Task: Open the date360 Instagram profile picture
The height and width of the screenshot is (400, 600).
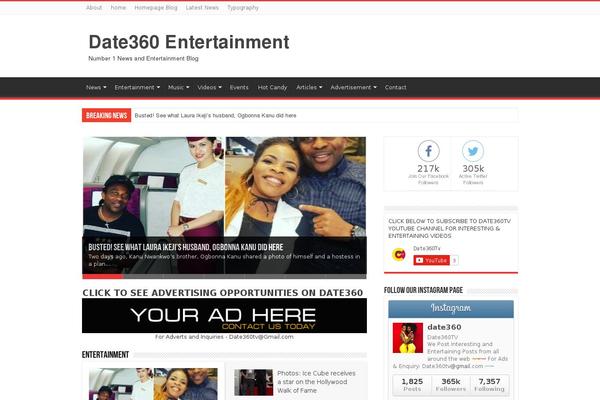Action: click(x=408, y=338)
